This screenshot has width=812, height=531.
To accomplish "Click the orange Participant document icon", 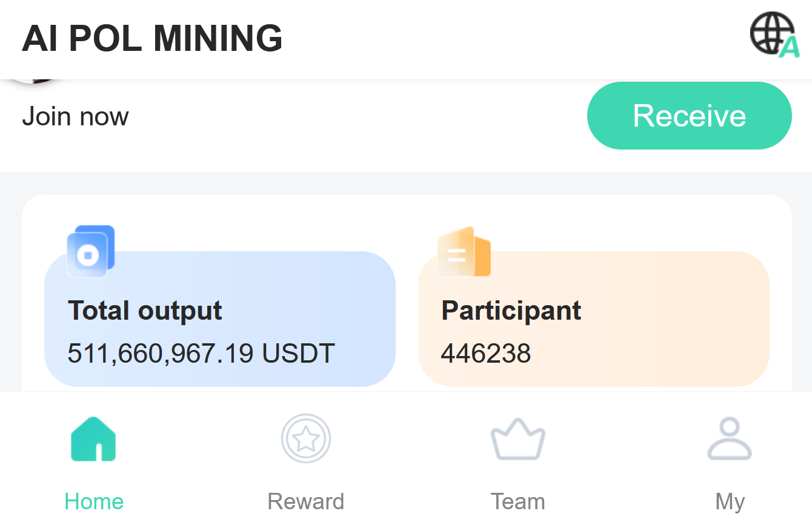I will pyautogui.click(x=464, y=252).
